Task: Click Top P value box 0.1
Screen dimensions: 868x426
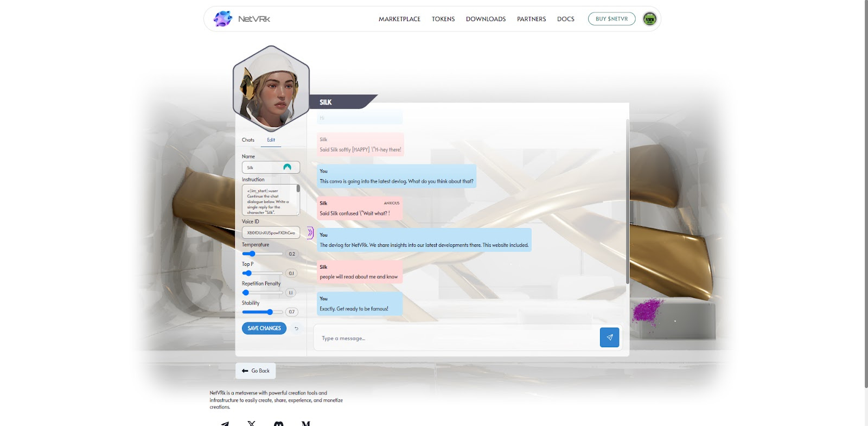Action: 291,273
